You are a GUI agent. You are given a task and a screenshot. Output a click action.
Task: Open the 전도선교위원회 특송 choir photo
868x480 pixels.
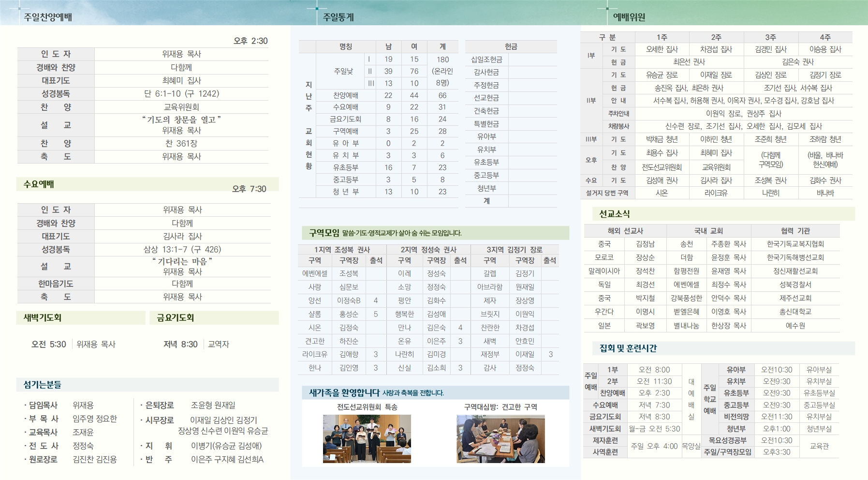tap(367, 438)
